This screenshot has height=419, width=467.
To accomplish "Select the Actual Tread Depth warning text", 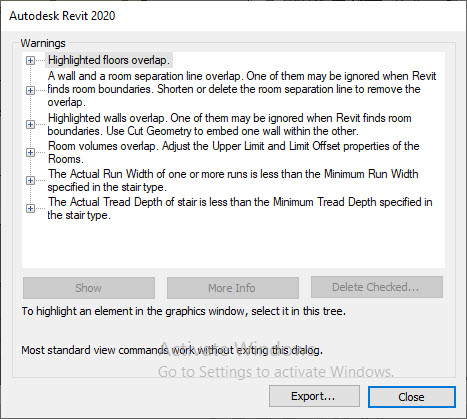I will pos(240,208).
